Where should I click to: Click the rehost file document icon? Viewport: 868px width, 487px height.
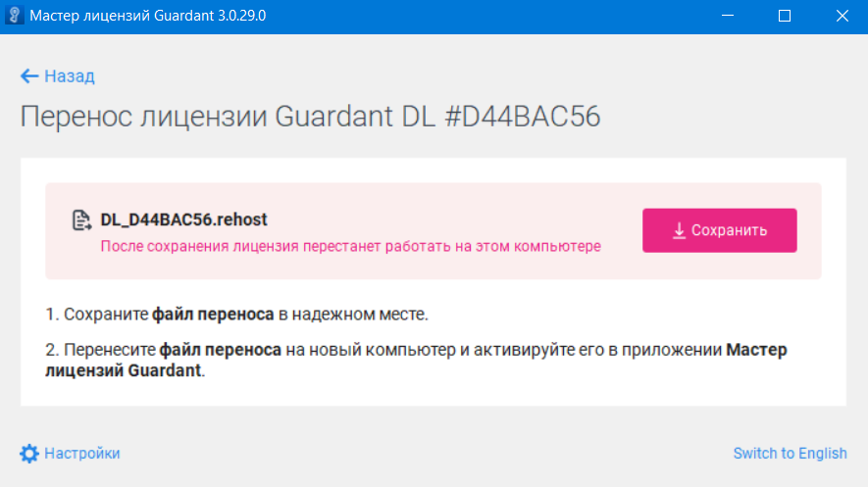pos(82,220)
